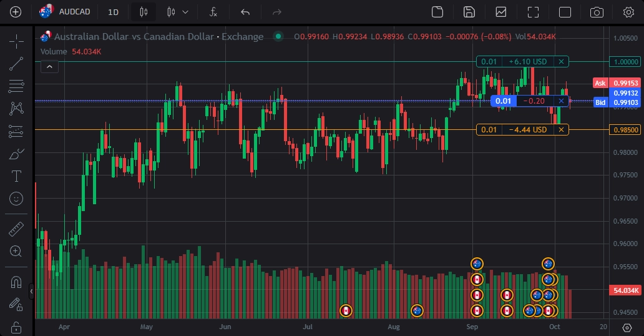The height and width of the screenshot is (336, 644).
Task: Open the emoji icons tool
Action: [16, 199]
